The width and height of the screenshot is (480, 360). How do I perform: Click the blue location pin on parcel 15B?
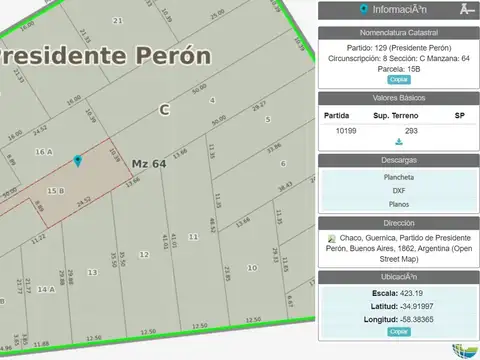[78, 161]
